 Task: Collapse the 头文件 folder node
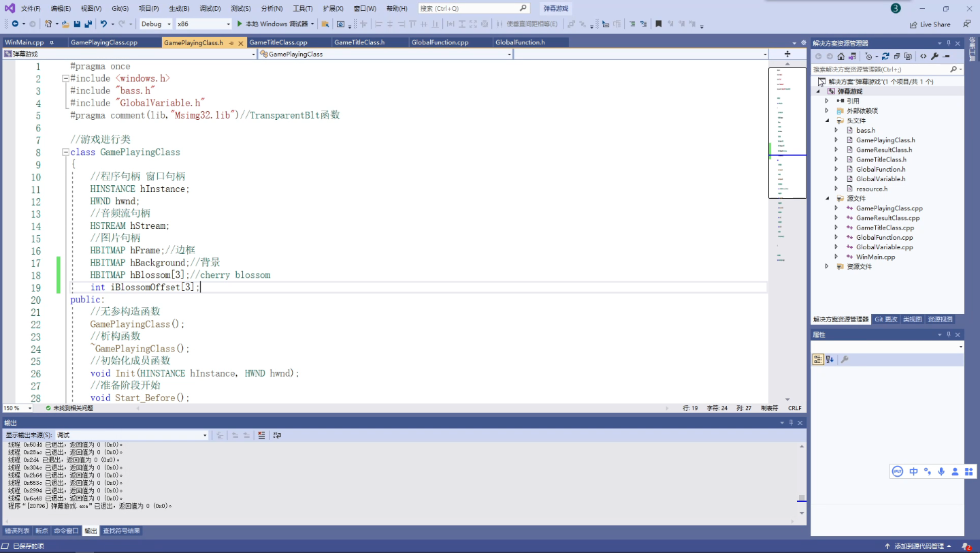[827, 121]
